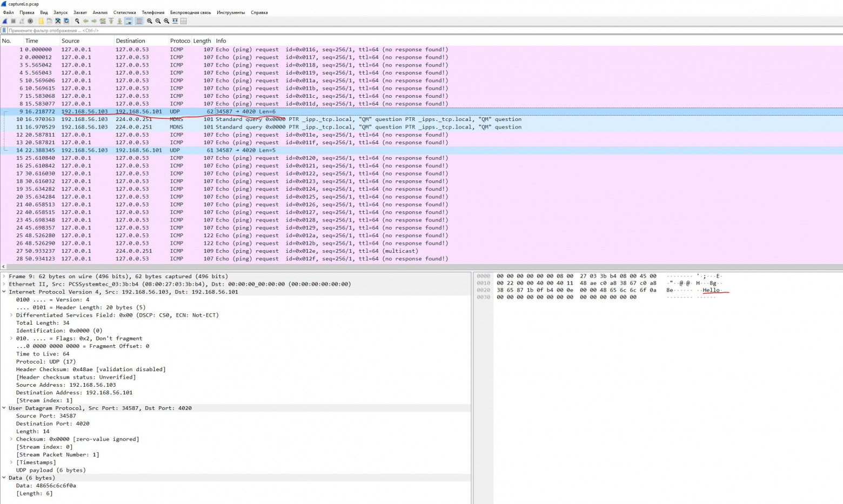Screen dimensions: 843x504
Task: Select packet 10 MDNS query row
Action: coord(421,119)
